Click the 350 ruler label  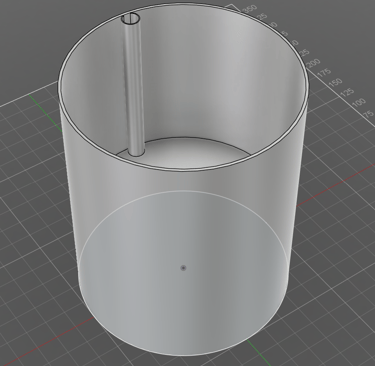pyautogui.click(x=250, y=9)
